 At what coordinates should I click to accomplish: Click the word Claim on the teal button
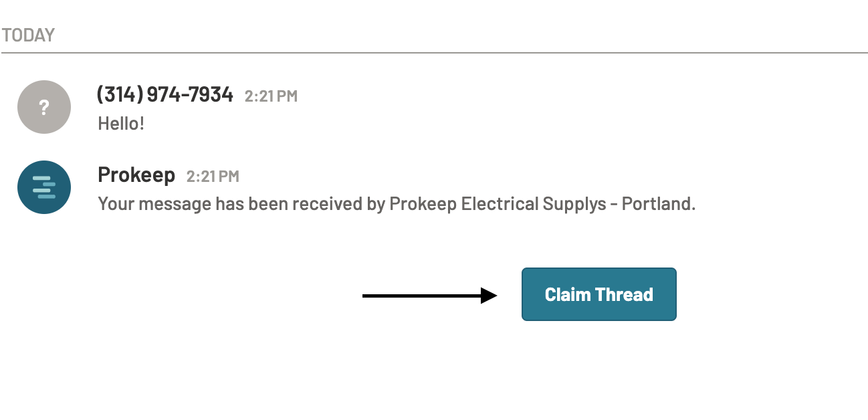pos(567,294)
